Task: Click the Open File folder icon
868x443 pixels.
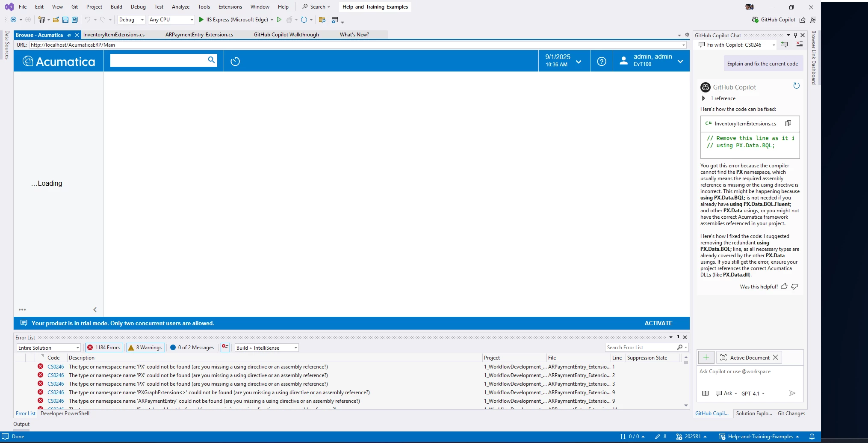Action: click(x=56, y=20)
